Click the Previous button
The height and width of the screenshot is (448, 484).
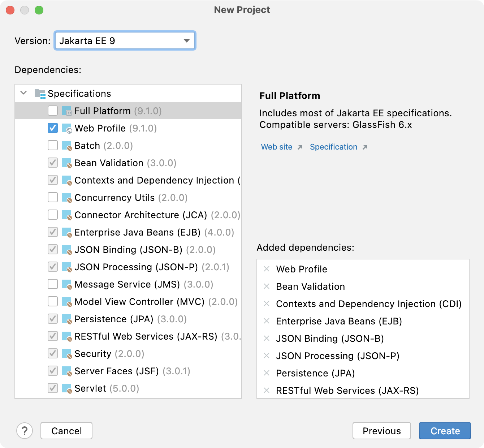point(382,431)
